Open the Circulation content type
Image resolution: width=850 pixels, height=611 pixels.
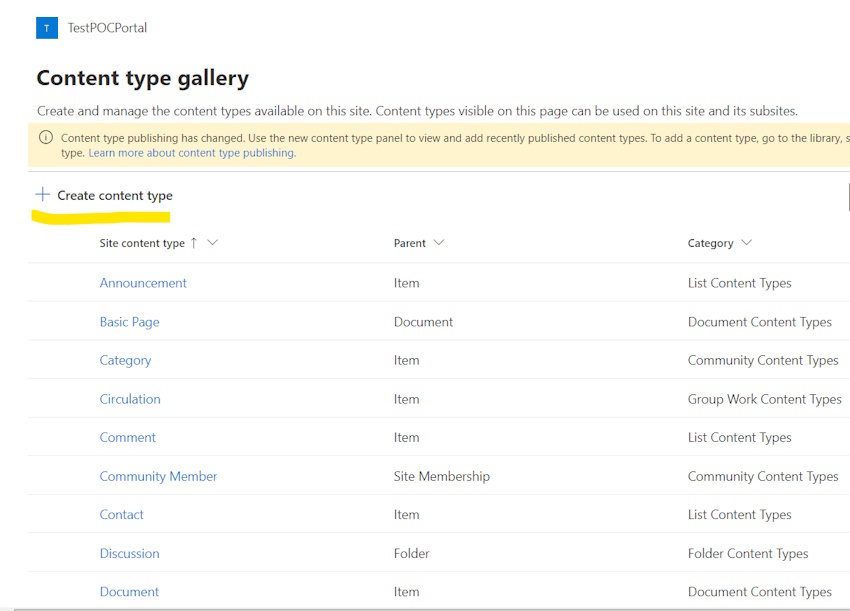(130, 399)
